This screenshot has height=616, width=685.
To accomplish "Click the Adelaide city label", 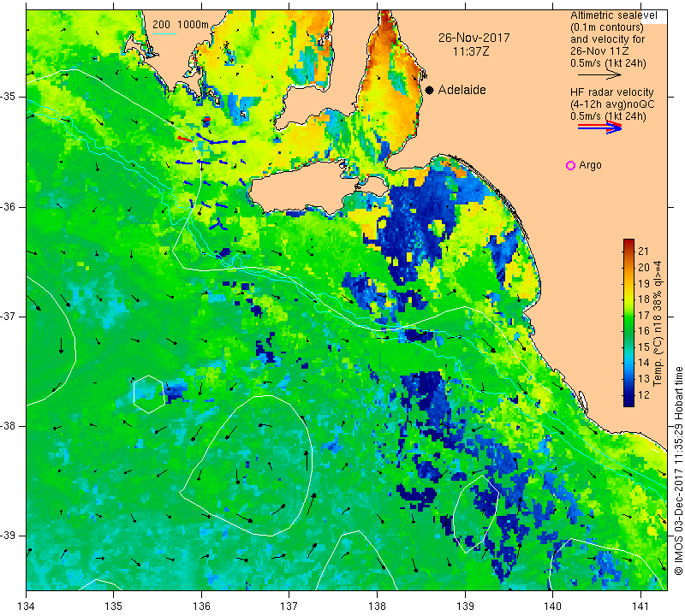I will [462, 90].
